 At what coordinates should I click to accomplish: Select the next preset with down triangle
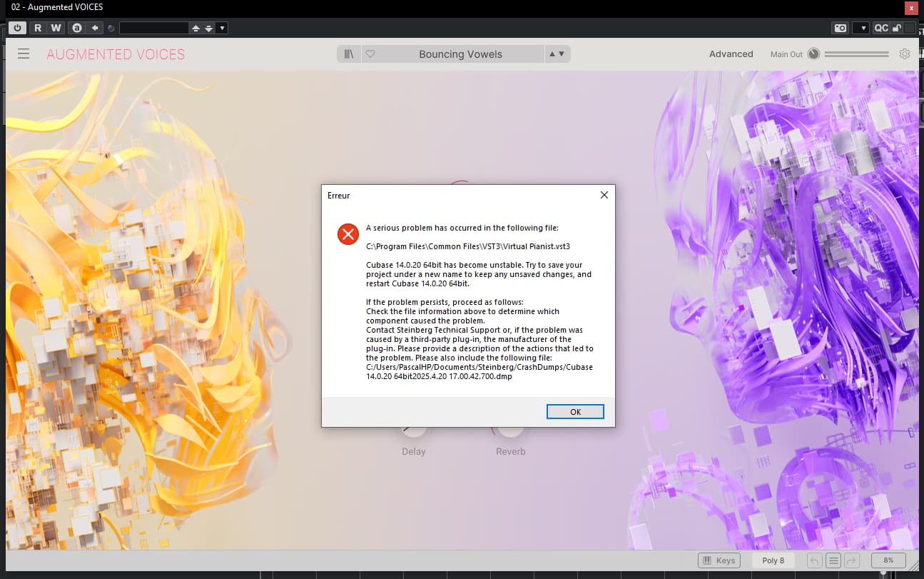coord(562,54)
